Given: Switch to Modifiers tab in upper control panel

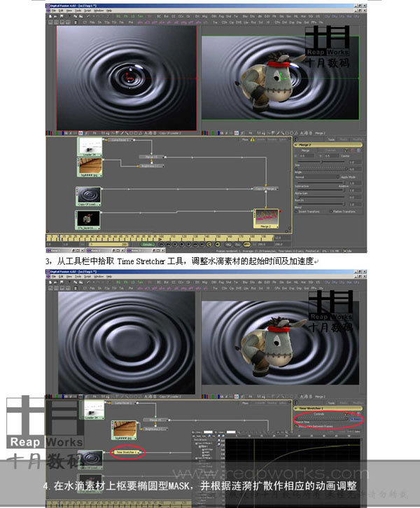Looking at the screenshot, I should coord(358,139).
